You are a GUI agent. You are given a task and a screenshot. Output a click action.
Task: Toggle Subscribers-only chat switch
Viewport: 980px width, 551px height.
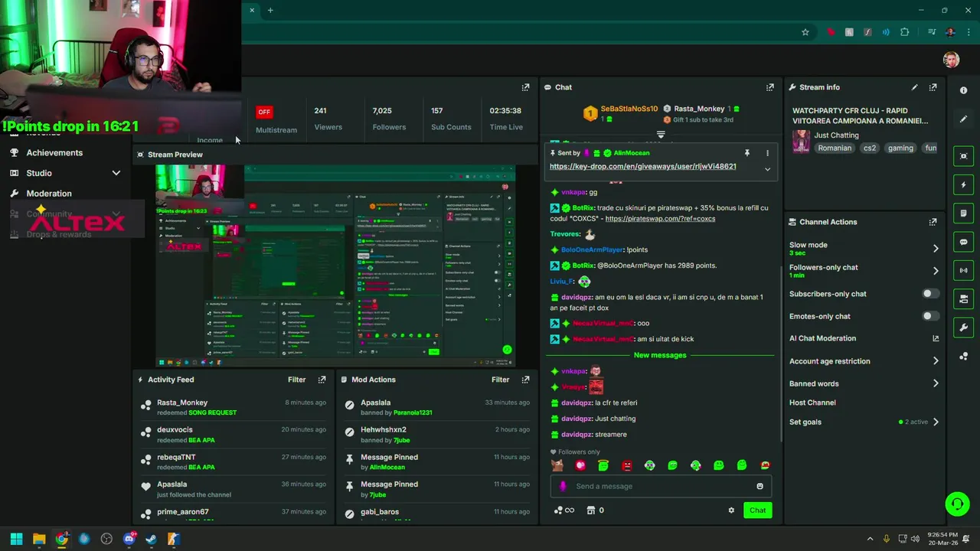[930, 294]
